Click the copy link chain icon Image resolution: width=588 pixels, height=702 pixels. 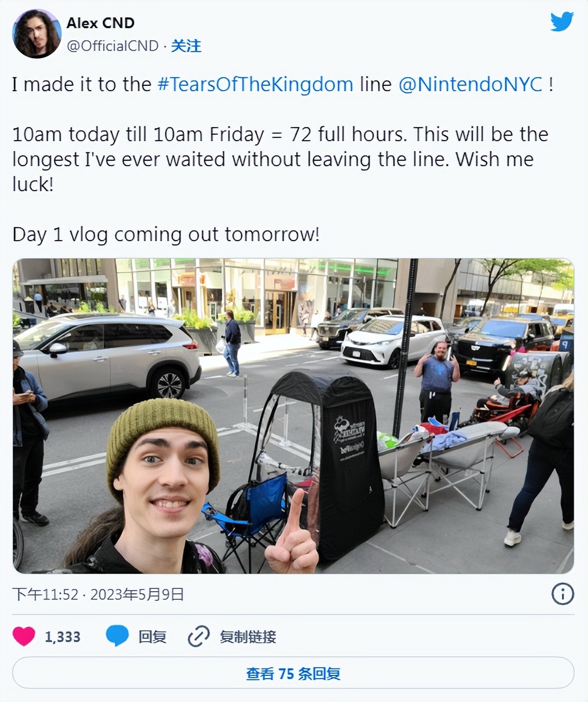click(x=198, y=636)
